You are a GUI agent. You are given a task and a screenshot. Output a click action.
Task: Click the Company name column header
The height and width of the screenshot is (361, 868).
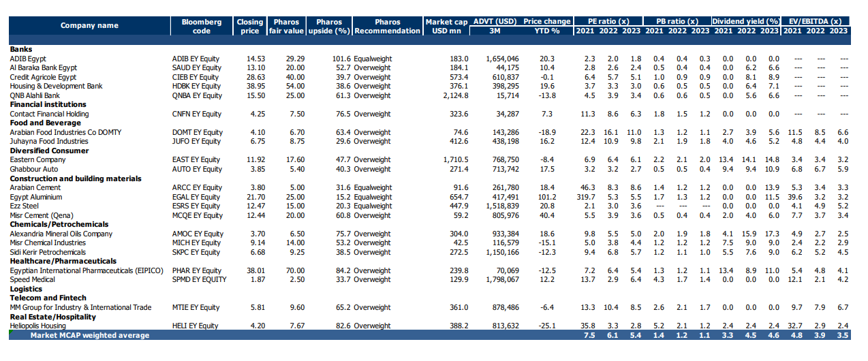89,26
